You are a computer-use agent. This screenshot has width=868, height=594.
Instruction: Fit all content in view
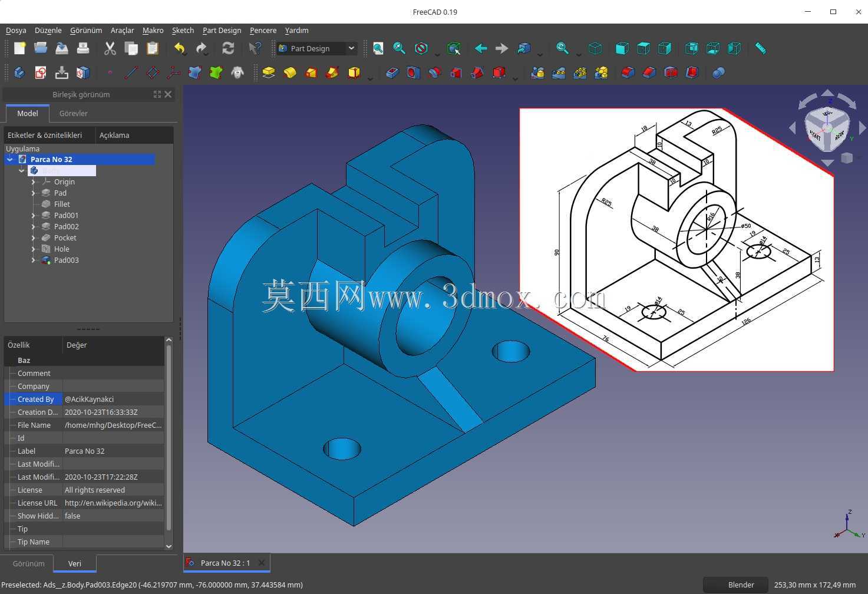(378, 48)
